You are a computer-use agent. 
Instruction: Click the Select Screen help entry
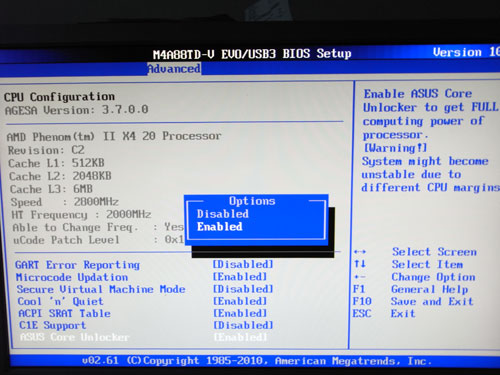coord(434,252)
